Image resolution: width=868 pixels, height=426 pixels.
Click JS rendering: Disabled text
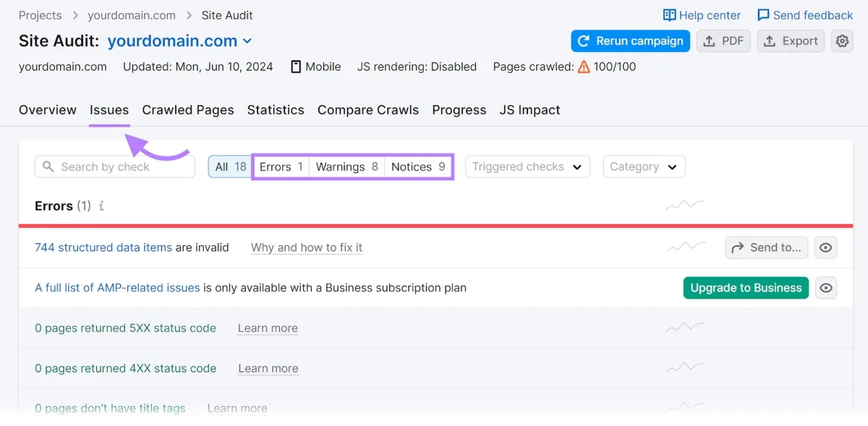(417, 67)
